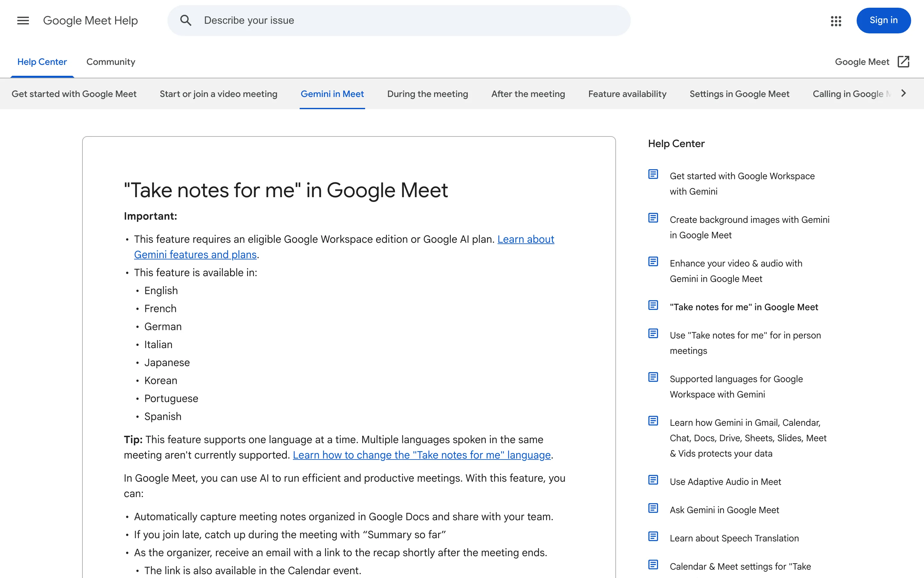Open the Feature availability topic
Screen dimensions: 924x578
[x=627, y=94]
